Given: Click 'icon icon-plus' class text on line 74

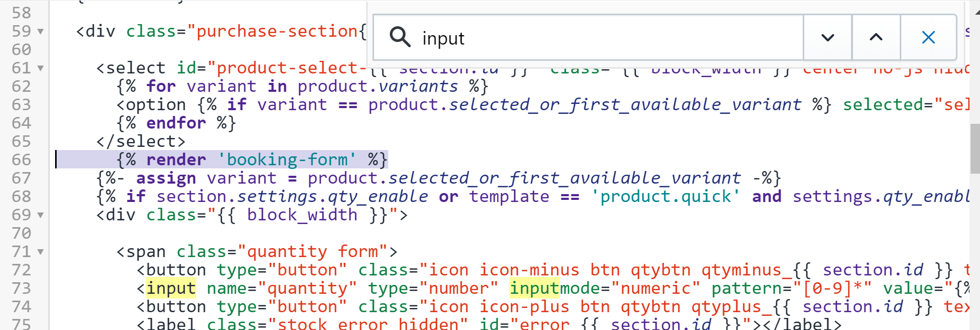Looking at the screenshot, I should click(499, 306).
